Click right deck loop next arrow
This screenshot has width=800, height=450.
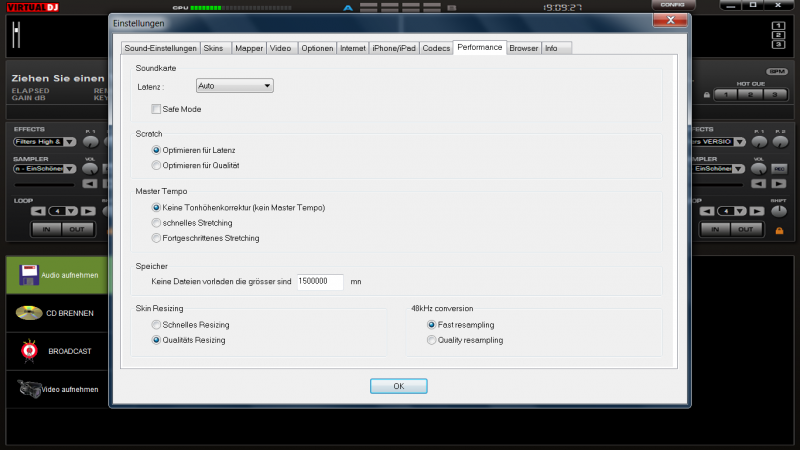(x=757, y=211)
